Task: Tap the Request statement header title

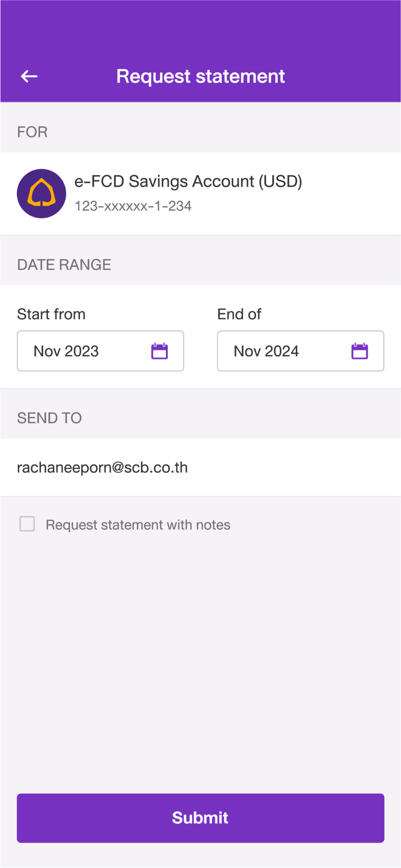Action: tap(200, 76)
